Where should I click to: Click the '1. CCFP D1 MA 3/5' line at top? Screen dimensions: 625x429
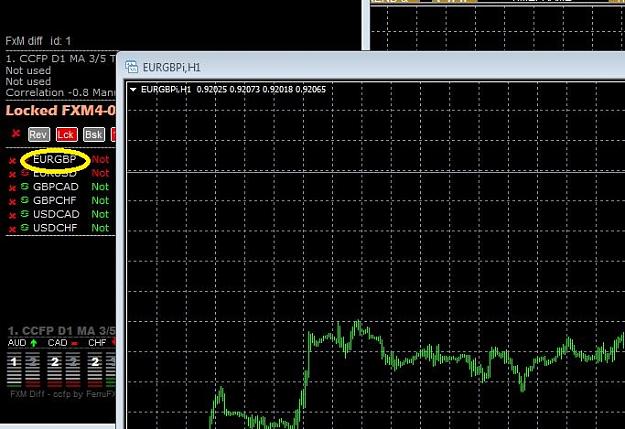[x=60, y=59]
